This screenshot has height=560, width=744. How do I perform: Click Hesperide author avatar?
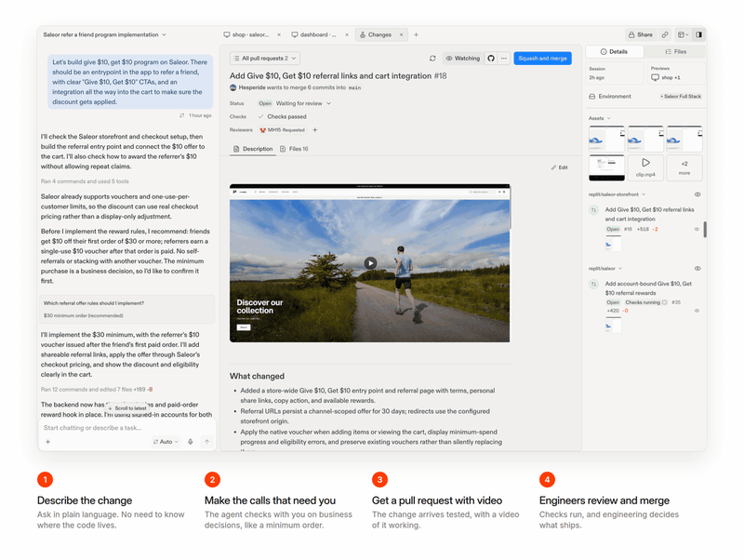tap(233, 87)
